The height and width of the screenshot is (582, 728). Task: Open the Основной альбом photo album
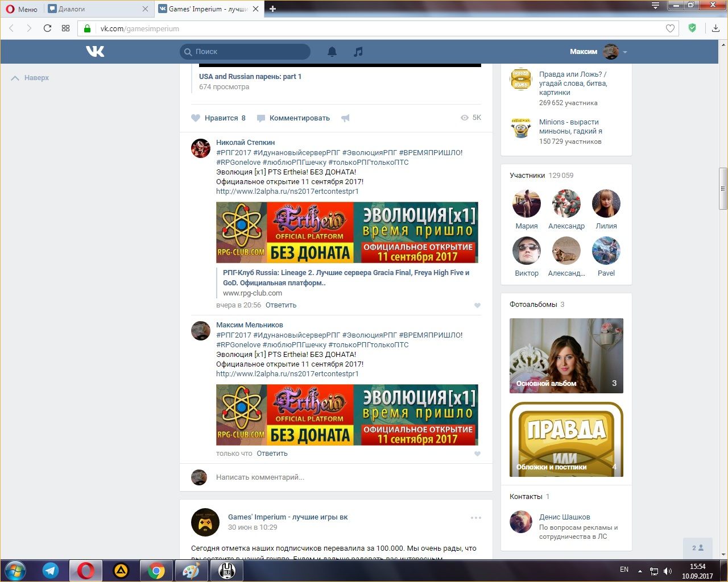click(x=566, y=356)
